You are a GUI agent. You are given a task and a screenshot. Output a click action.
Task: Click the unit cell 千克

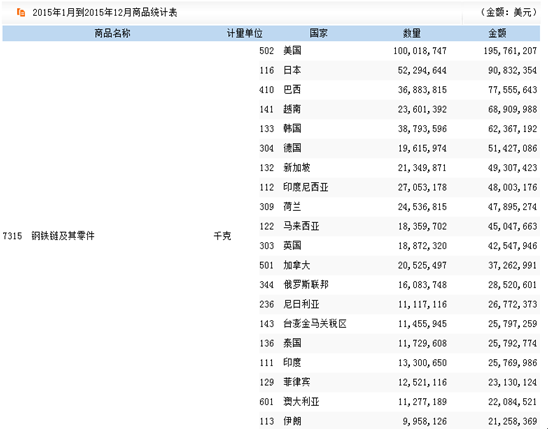pos(222,236)
